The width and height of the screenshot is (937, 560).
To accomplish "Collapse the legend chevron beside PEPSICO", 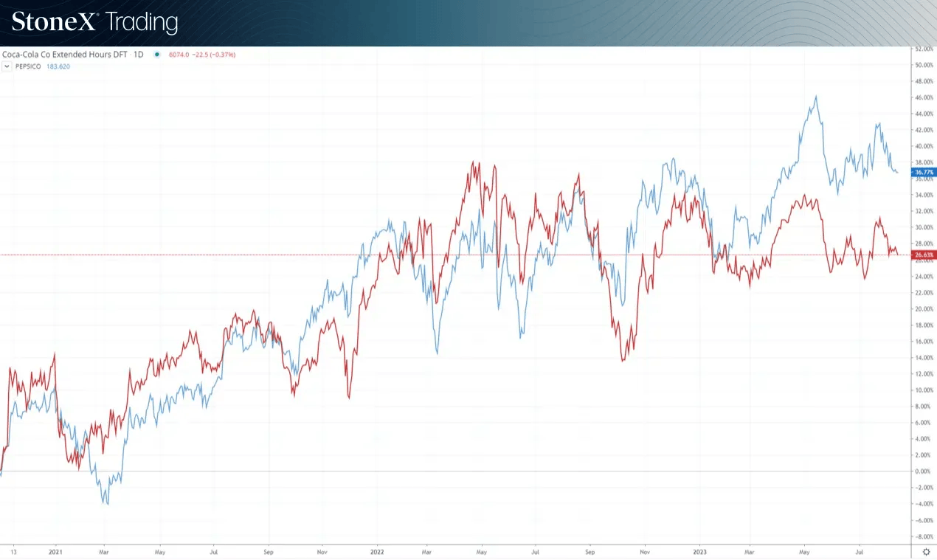I will pyautogui.click(x=7, y=66).
